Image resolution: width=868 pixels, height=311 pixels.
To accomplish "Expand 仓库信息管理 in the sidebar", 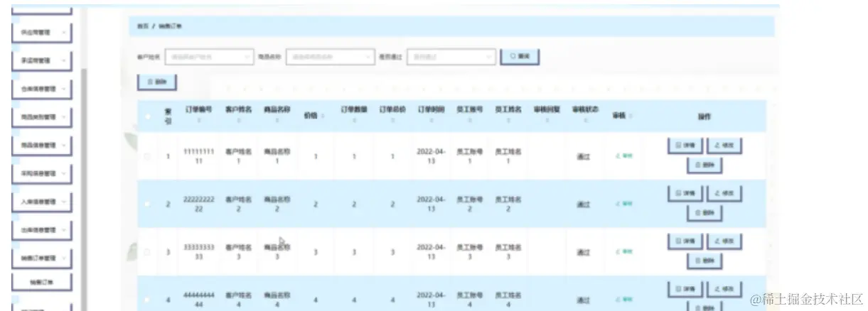I will click(x=43, y=89).
